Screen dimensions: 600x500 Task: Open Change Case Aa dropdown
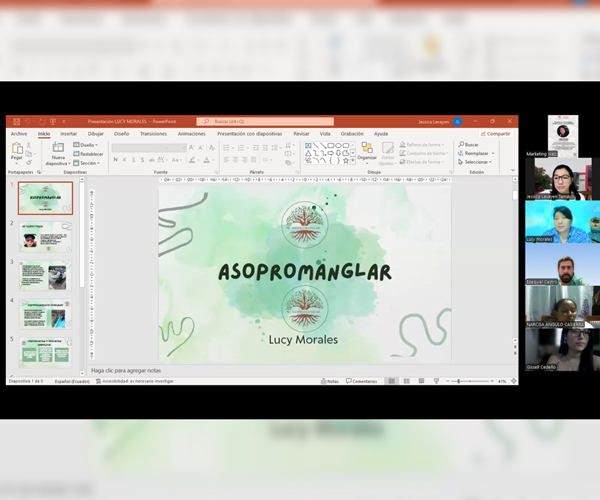click(x=176, y=160)
